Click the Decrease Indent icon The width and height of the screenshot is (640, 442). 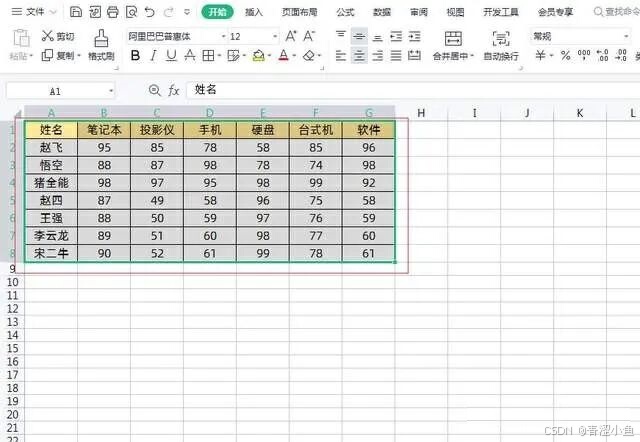pos(396,37)
